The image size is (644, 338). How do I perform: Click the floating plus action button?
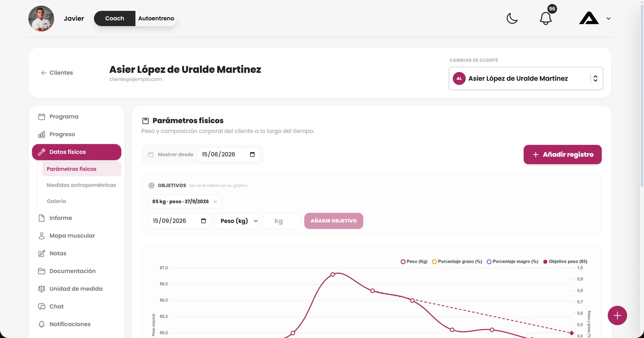point(617,315)
